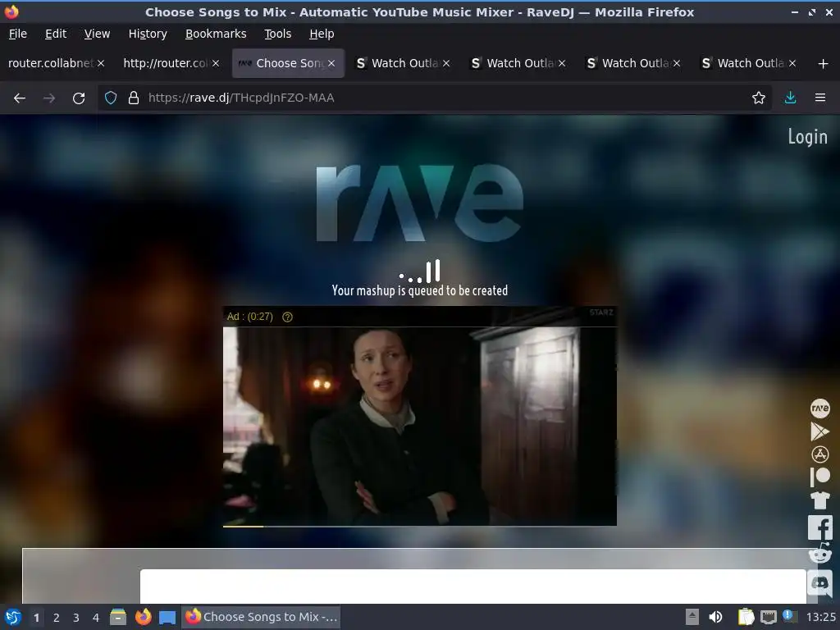The height and width of the screenshot is (630, 840).
Task: Select Choose Songs to Mix taskbar window
Action: 262,617
